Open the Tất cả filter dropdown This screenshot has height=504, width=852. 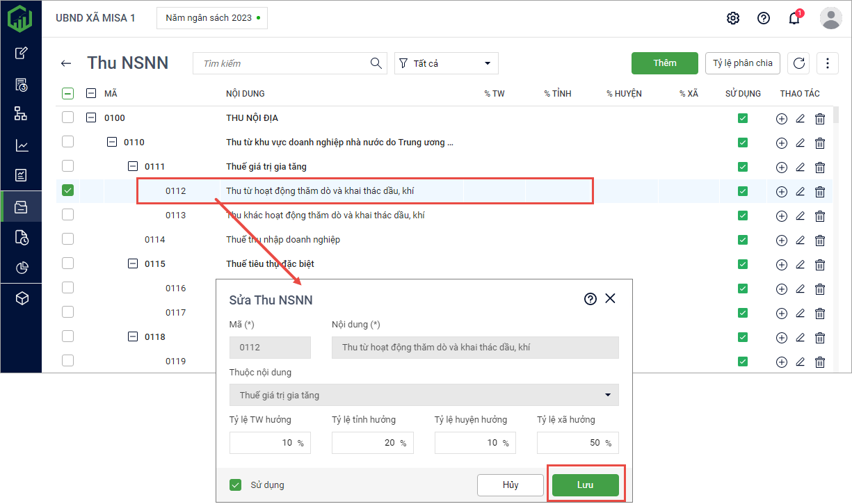click(x=446, y=63)
